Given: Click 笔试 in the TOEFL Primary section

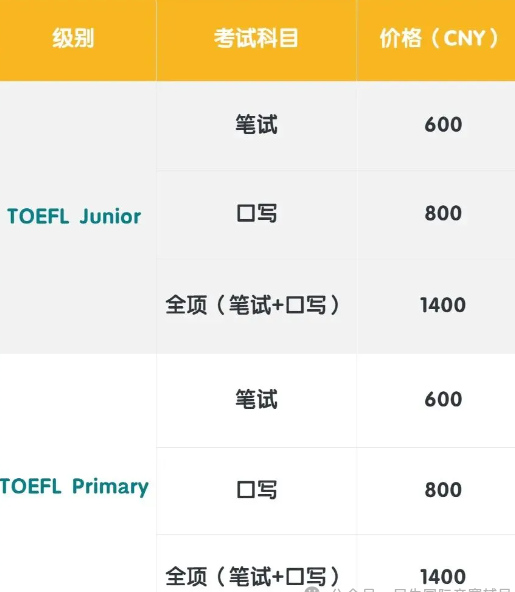Looking at the screenshot, I should click(x=257, y=399).
